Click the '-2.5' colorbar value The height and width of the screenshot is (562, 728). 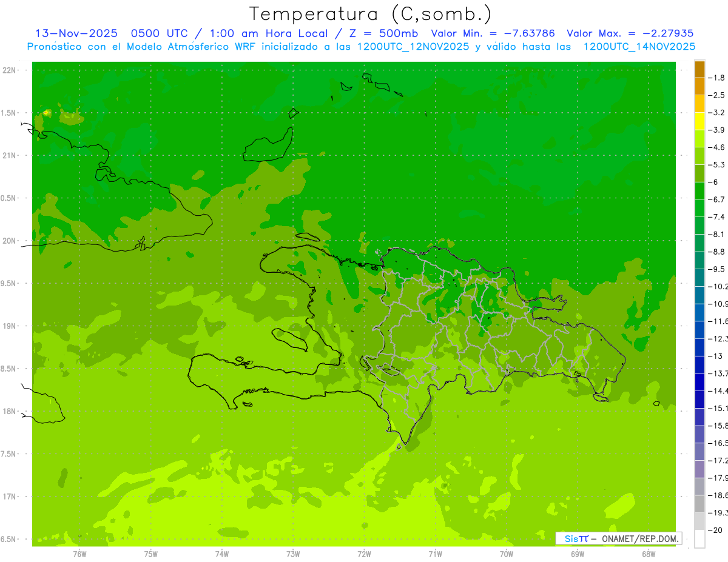pos(716,95)
